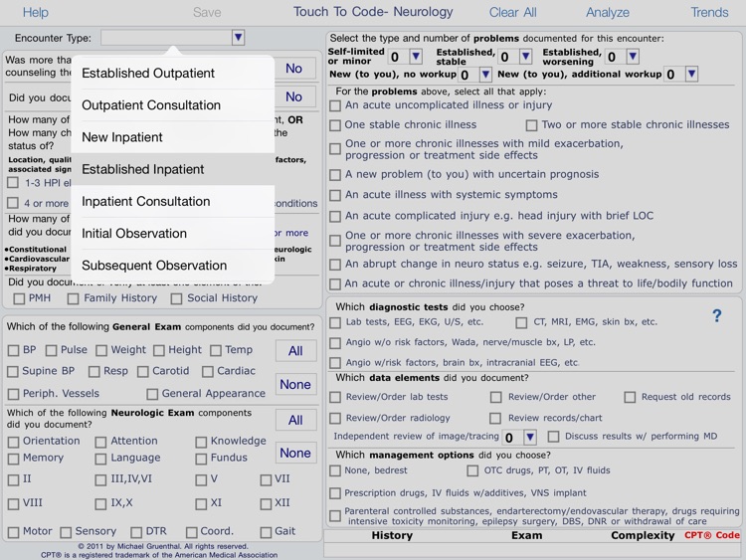Check One stable chronic illness
The height and width of the screenshot is (560, 746).
pos(335,125)
